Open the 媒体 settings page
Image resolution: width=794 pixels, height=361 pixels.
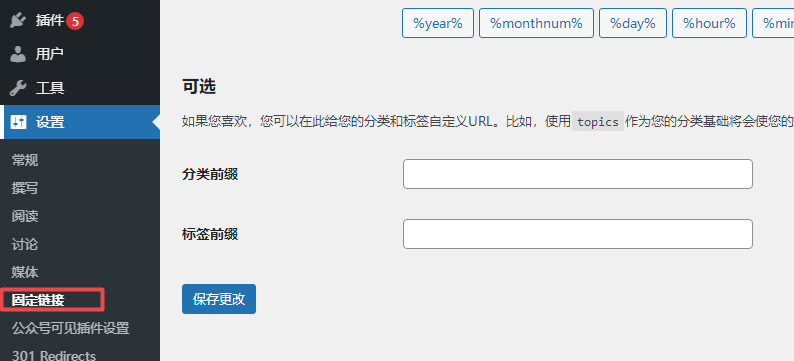pyautogui.click(x=25, y=272)
